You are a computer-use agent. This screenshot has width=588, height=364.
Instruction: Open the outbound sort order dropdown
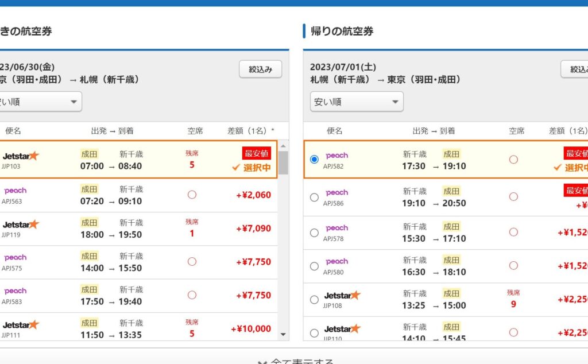[40, 102]
